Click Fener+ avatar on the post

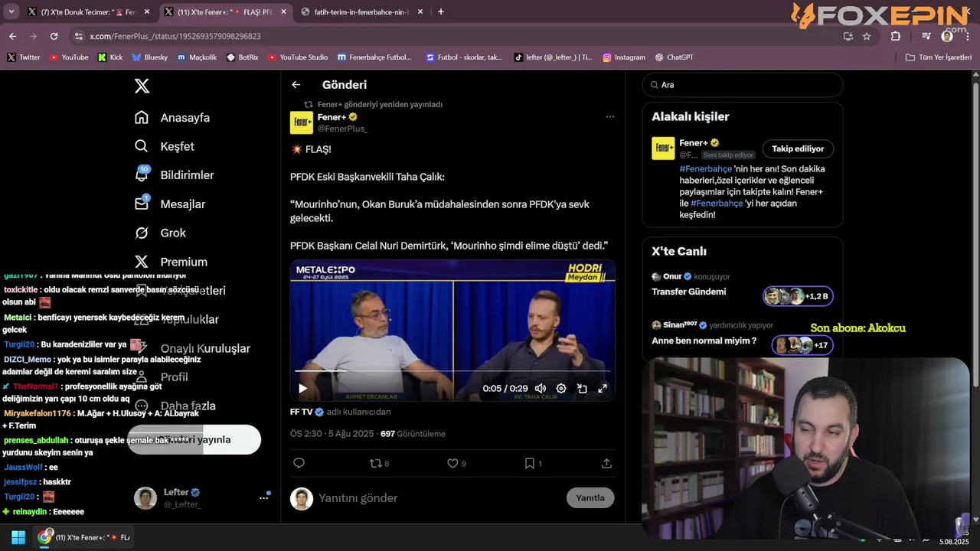click(x=302, y=122)
